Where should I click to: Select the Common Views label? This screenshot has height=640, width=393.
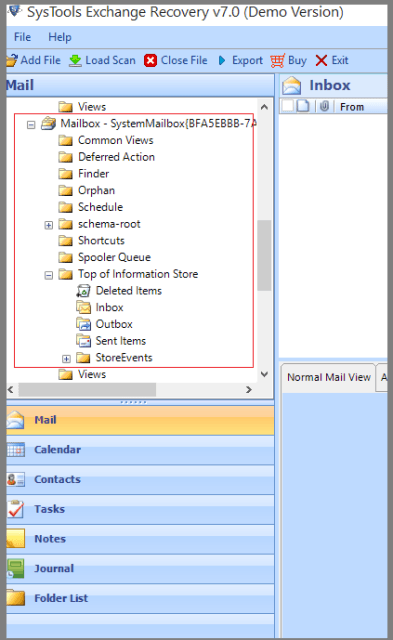click(x=115, y=140)
